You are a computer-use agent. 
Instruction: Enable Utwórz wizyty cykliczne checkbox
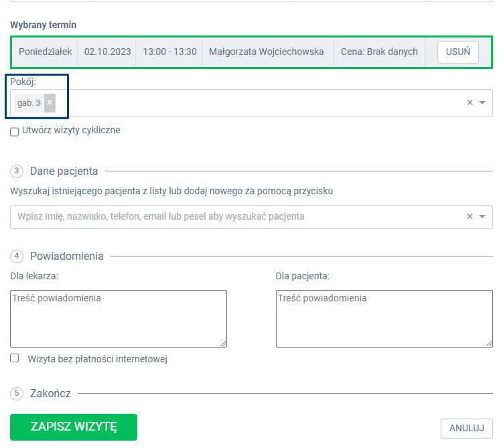tap(15, 132)
